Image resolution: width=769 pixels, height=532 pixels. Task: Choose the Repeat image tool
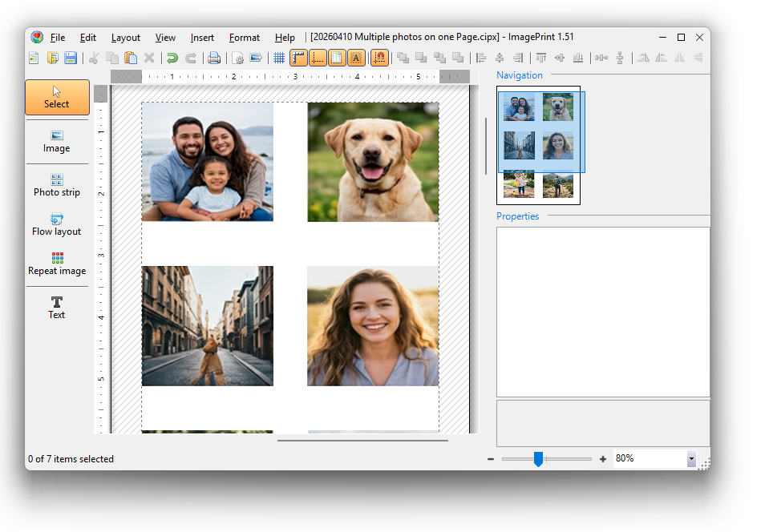pyautogui.click(x=56, y=264)
